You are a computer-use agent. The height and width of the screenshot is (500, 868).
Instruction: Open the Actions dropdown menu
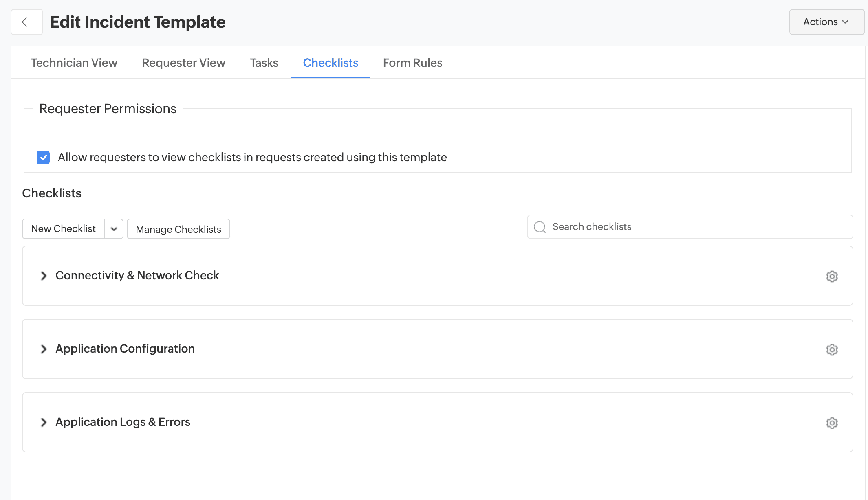pyautogui.click(x=826, y=22)
